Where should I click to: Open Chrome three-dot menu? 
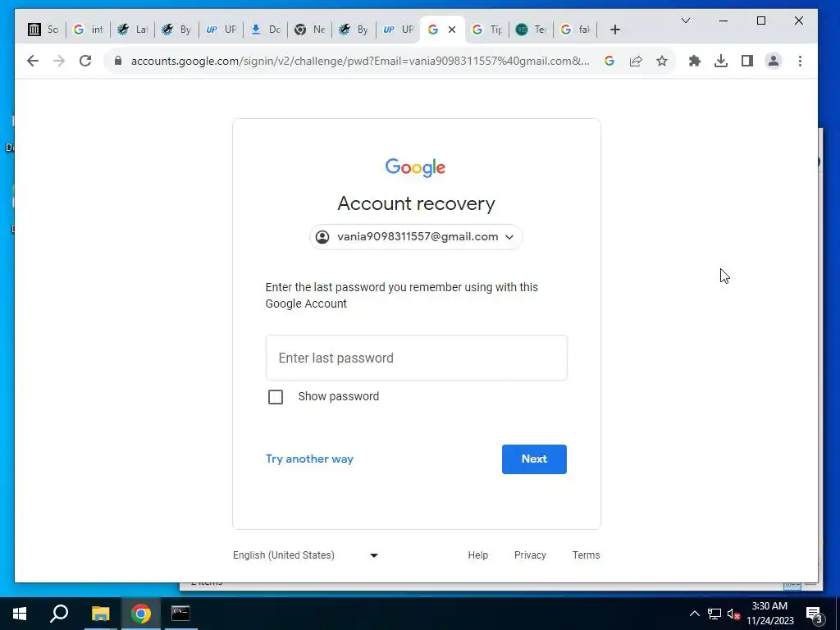click(x=800, y=61)
